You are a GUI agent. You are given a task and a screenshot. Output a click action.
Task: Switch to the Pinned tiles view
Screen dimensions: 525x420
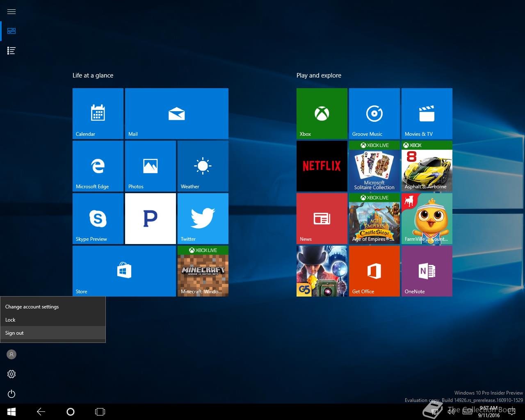coord(11,31)
